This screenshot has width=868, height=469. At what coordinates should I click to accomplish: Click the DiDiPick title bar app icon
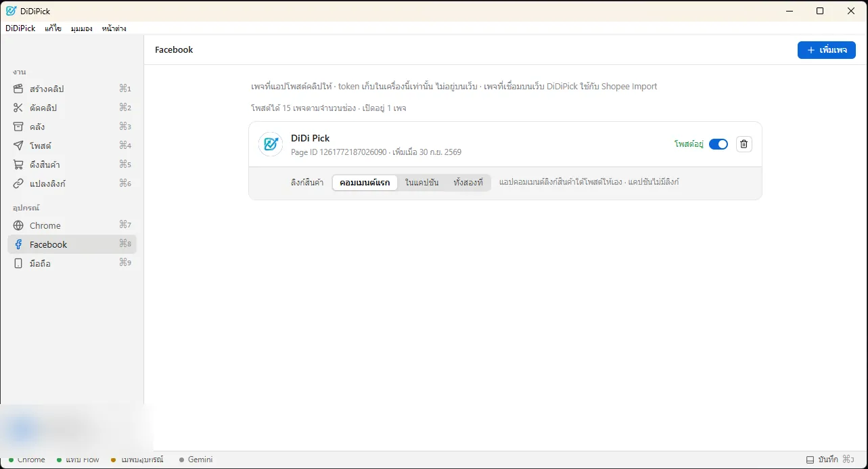coord(11,11)
